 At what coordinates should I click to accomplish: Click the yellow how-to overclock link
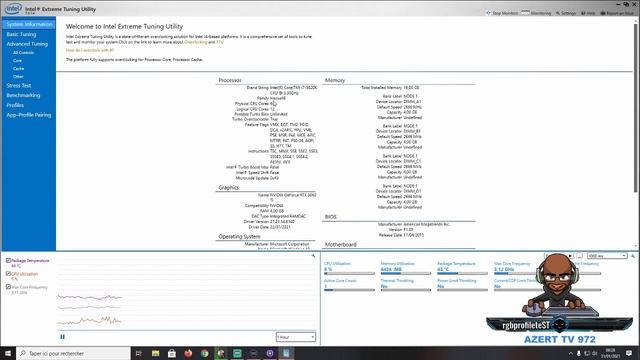point(90,50)
